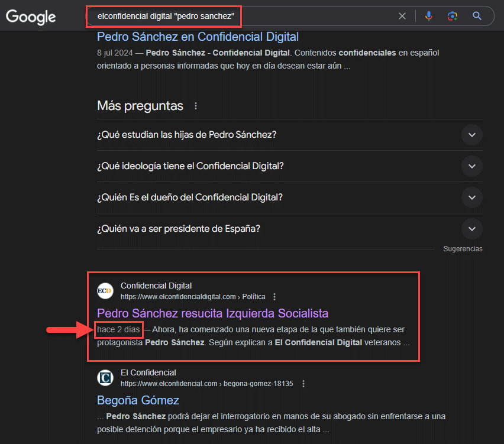Click the elconfidencial.com begona-gomez-18135 URL
This screenshot has width=504, height=444.
[x=206, y=384]
